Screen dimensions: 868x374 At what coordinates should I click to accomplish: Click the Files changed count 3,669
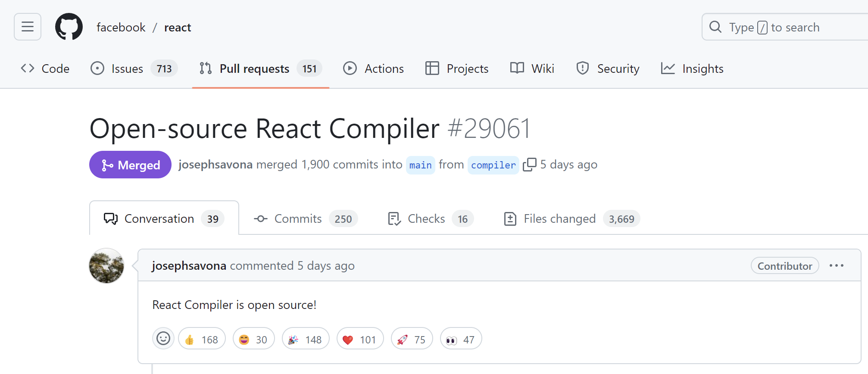pyautogui.click(x=621, y=219)
